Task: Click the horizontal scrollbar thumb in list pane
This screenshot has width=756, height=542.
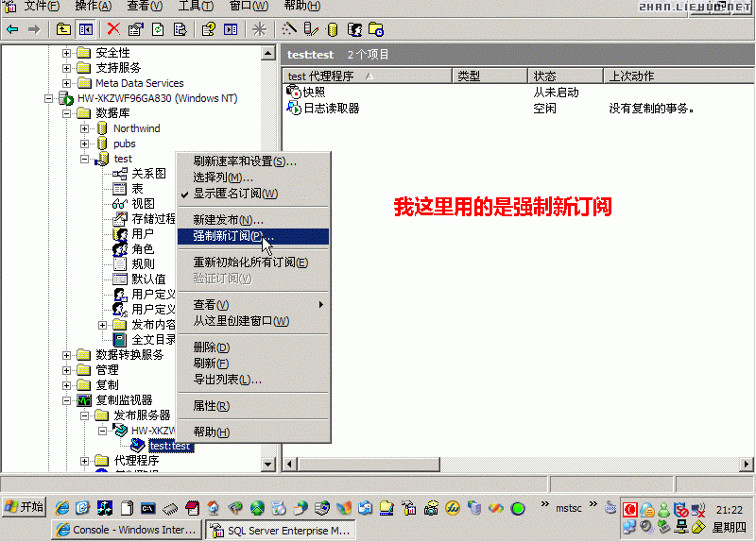Action: pos(369,465)
